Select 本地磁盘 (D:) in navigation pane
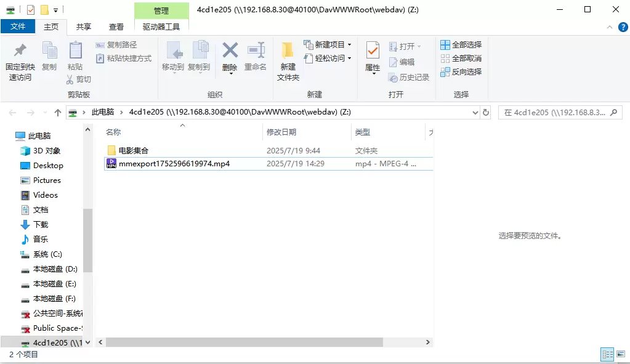630x364 pixels. tap(55, 269)
